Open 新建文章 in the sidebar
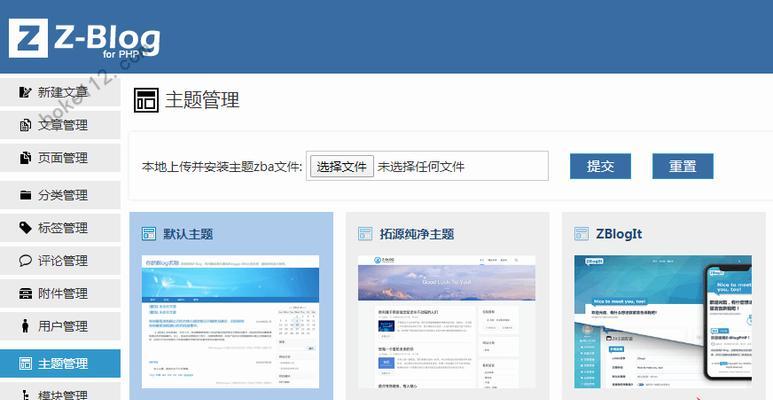Image resolution: width=773 pixels, height=400 pixels. (x=60, y=92)
